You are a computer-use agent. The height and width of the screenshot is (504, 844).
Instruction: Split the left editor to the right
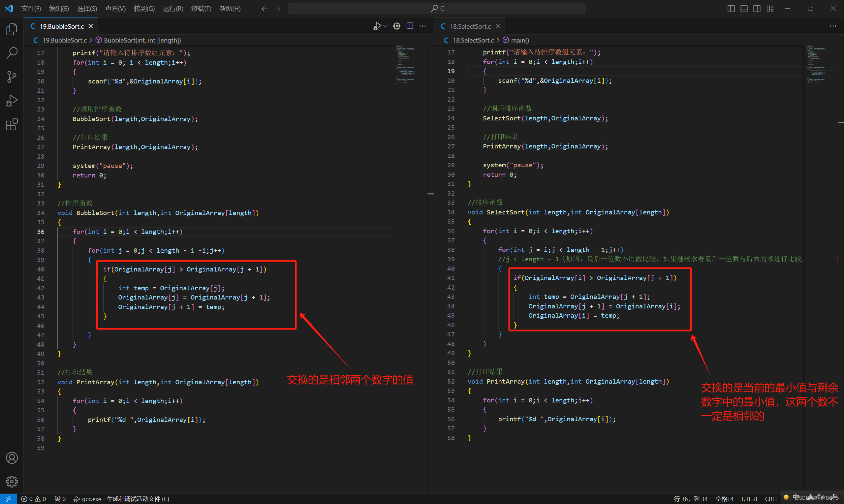tap(410, 26)
